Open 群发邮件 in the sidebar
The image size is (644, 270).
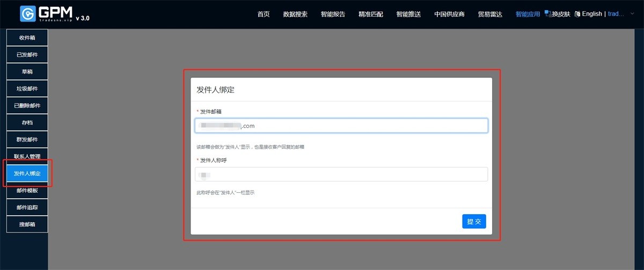click(27, 140)
